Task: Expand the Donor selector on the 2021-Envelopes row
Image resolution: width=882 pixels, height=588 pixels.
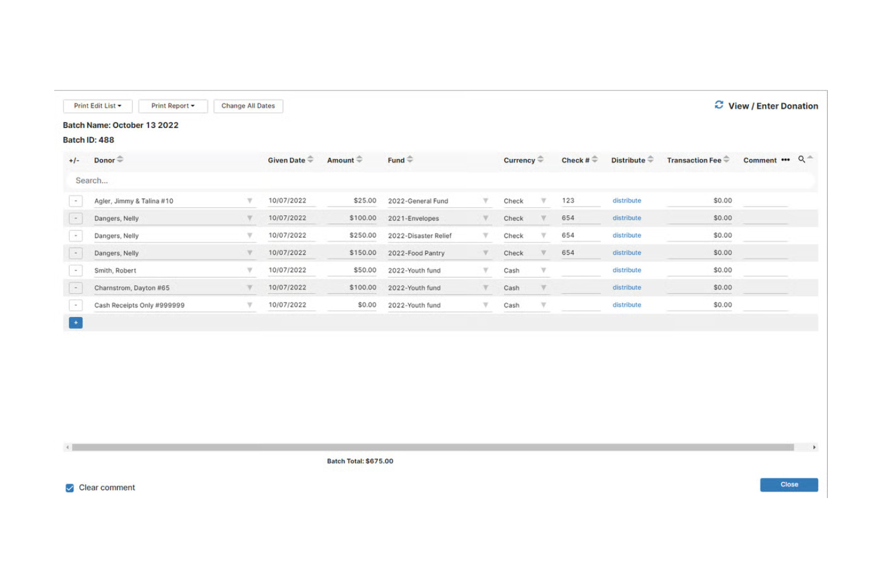Action: (x=250, y=218)
